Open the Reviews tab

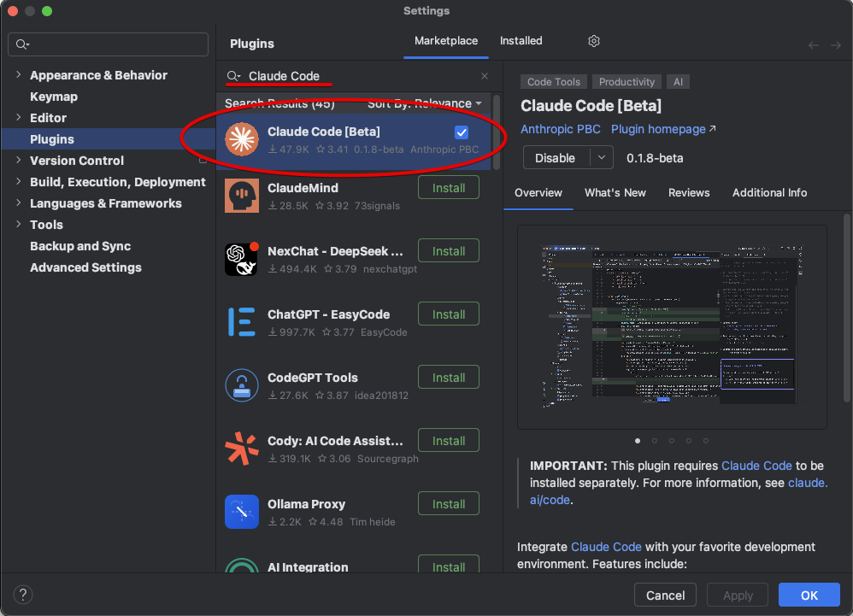689,193
